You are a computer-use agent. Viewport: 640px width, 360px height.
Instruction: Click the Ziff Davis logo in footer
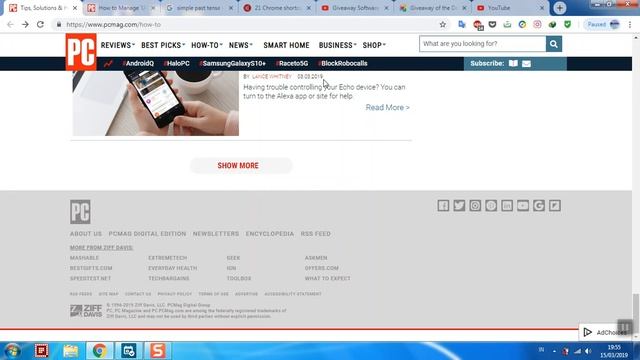pyautogui.click(x=86, y=311)
